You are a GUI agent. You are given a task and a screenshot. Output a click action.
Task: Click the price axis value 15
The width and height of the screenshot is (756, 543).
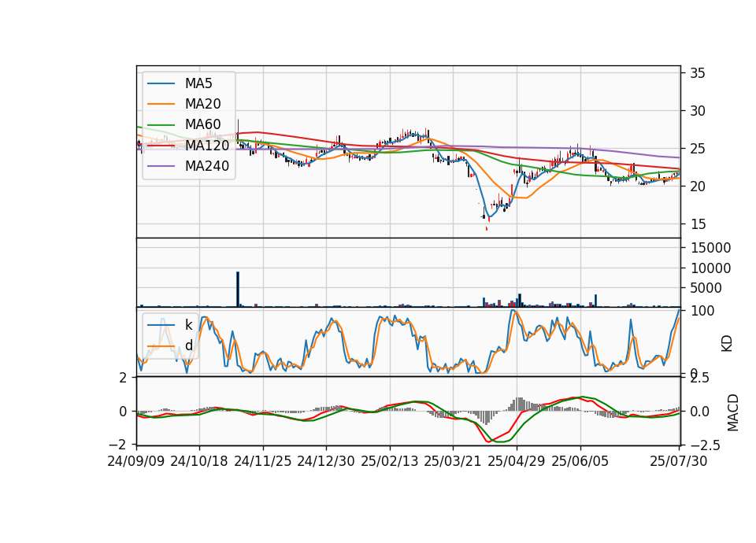click(697, 224)
